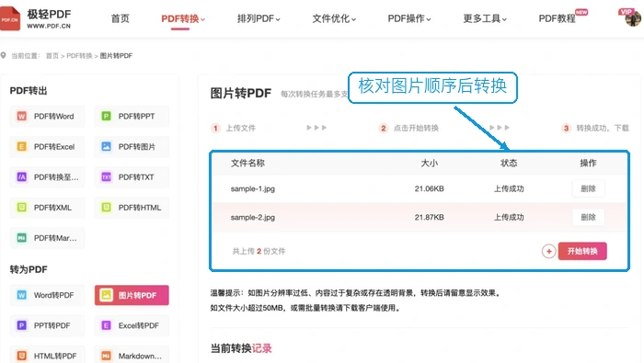Open PPT转PDF tool
Viewport: 644px width, 363px height.
(47, 325)
